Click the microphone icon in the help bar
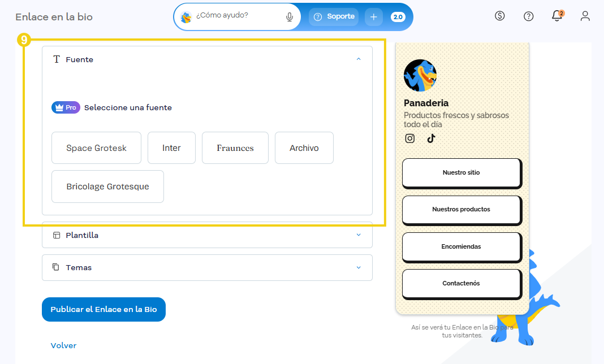Viewport: 604px width, 364px height. (290, 17)
